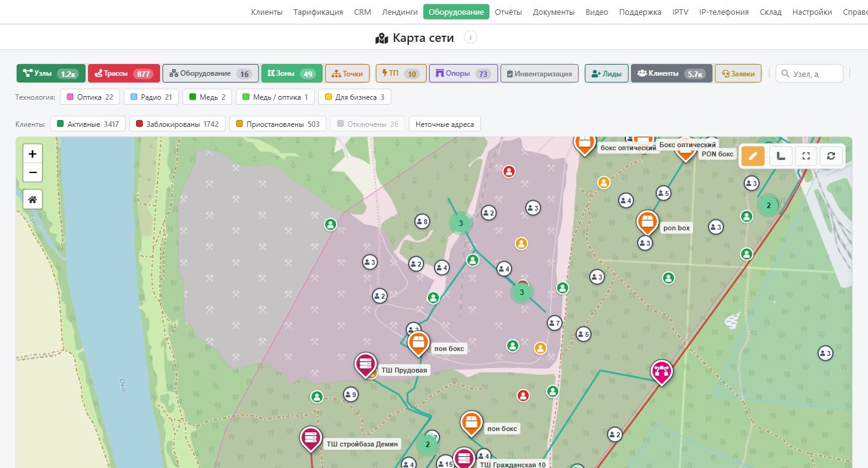Zoom in on the network map
Screen dimensions: 868x468
[x=33, y=154]
